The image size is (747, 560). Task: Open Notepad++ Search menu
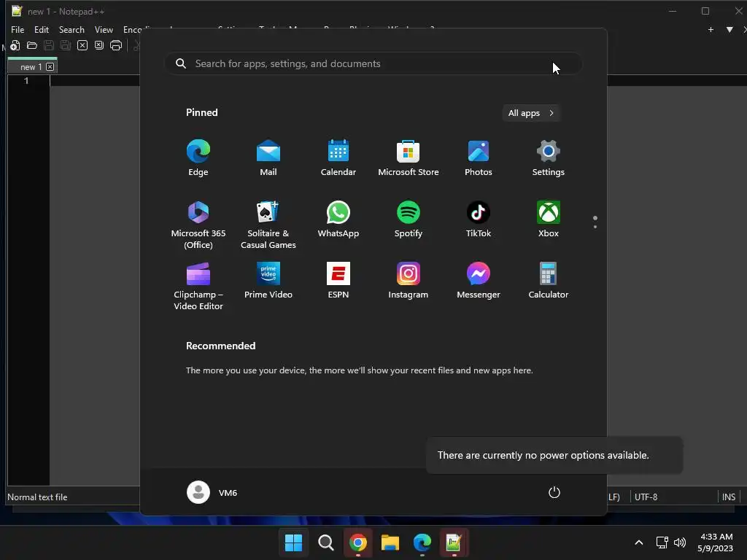click(71, 29)
